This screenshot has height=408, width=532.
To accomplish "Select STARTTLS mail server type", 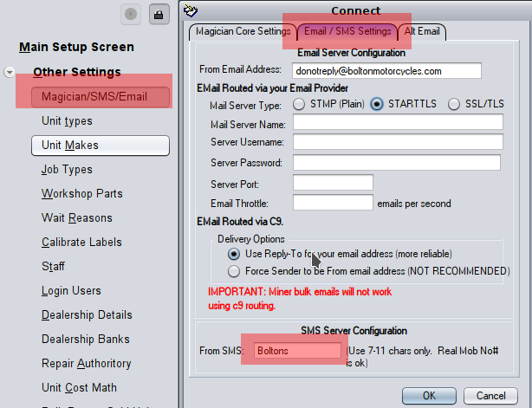I will pos(377,104).
